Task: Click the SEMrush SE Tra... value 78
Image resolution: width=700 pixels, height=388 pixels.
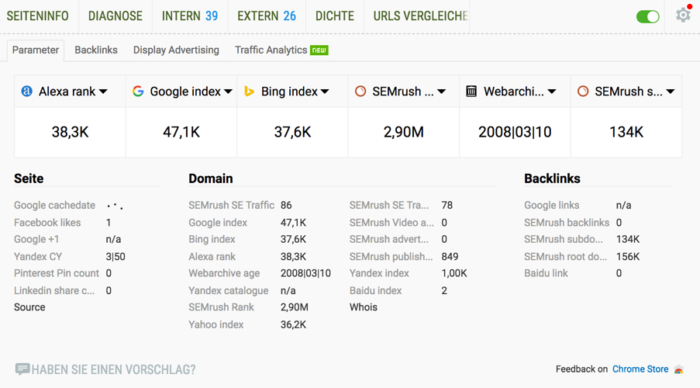Action: pyautogui.click(x=447, y=205)
